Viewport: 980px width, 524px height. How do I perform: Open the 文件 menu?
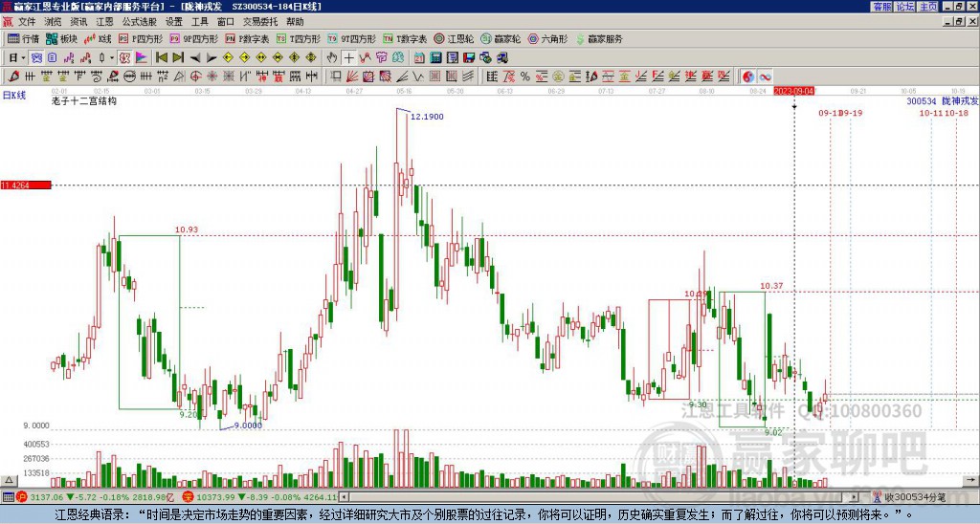click(x=27, y=22)
